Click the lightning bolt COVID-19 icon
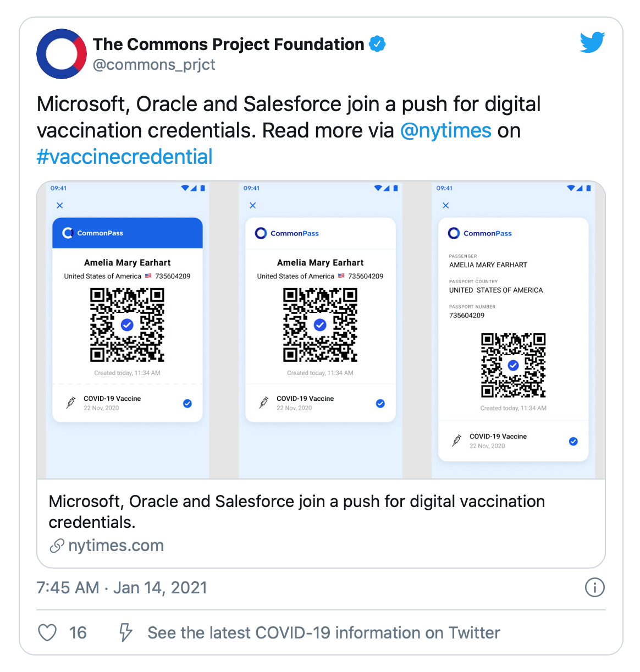This screenshot has width=640, height=672. point(126,632)
